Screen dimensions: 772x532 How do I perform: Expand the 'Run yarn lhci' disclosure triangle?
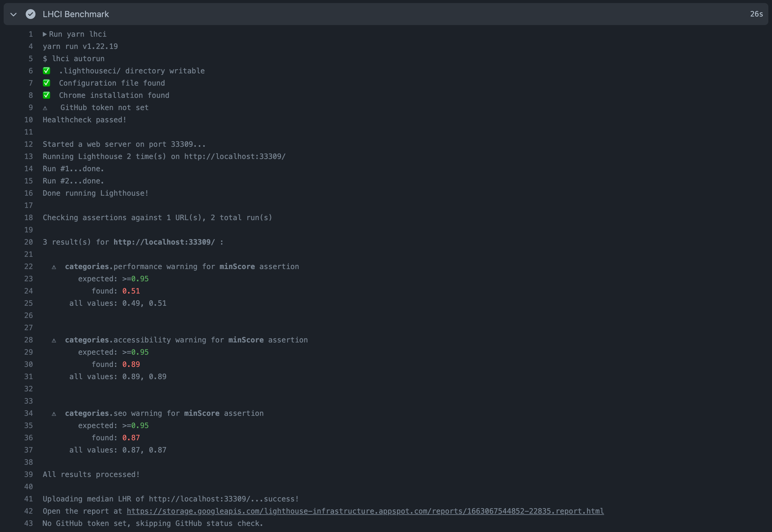click(45, 34)
